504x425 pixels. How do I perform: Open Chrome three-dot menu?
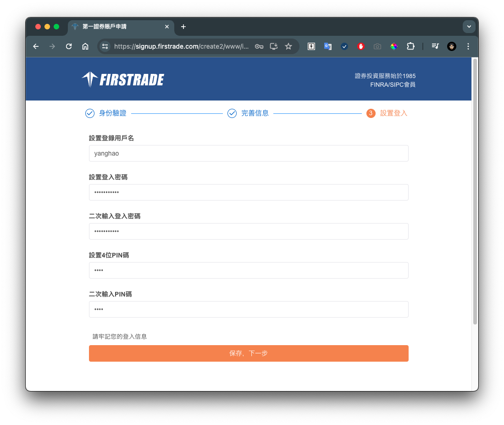pyautogui.click(x=468, y=46)
